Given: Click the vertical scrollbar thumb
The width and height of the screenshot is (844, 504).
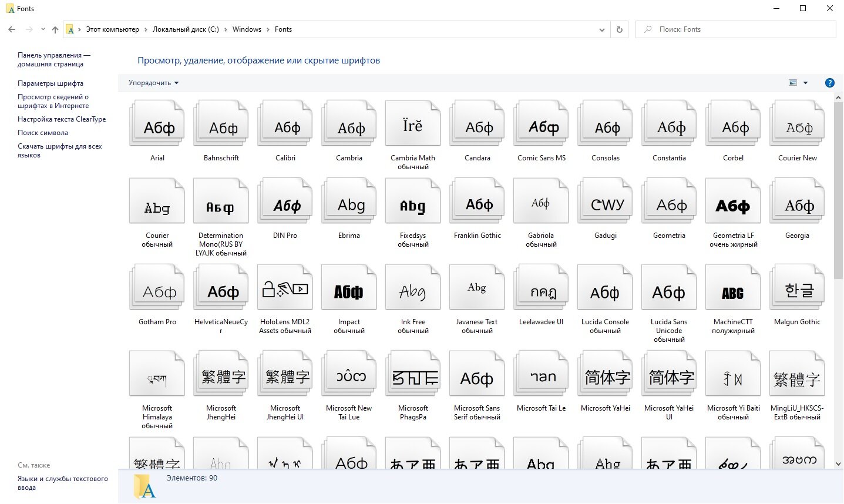Looking at the screenshot, I should point(838,191).
